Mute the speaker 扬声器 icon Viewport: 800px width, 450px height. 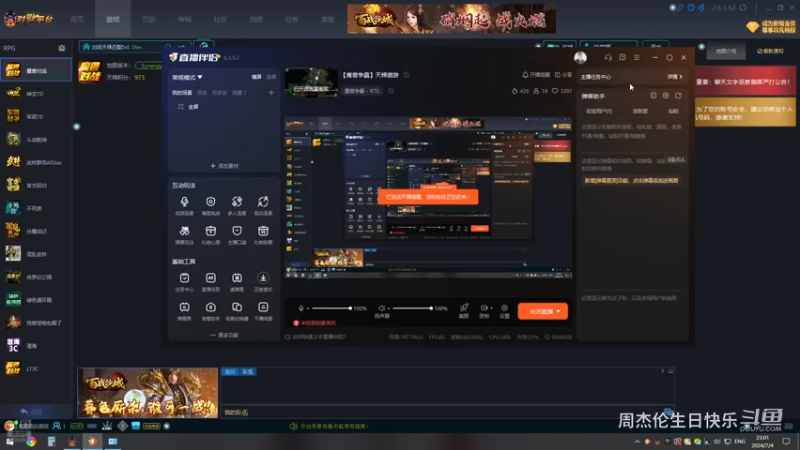tap(381, 308)
